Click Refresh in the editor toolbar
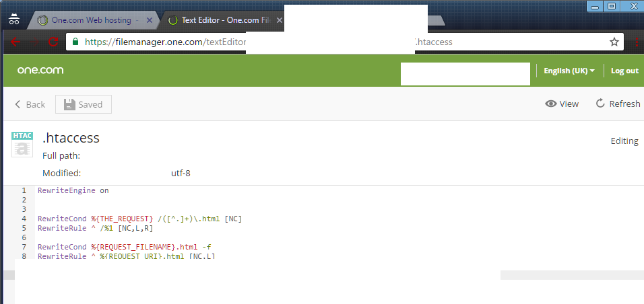Screen dimensions: 644x304 (618, 104)
